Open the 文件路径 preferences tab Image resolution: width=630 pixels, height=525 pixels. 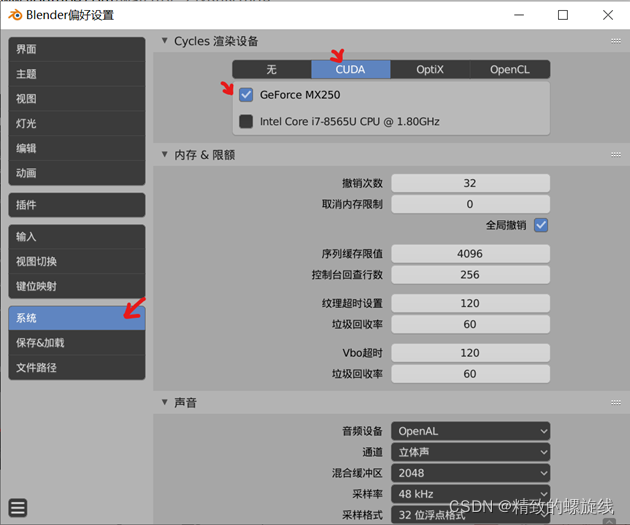pos(77,368)
